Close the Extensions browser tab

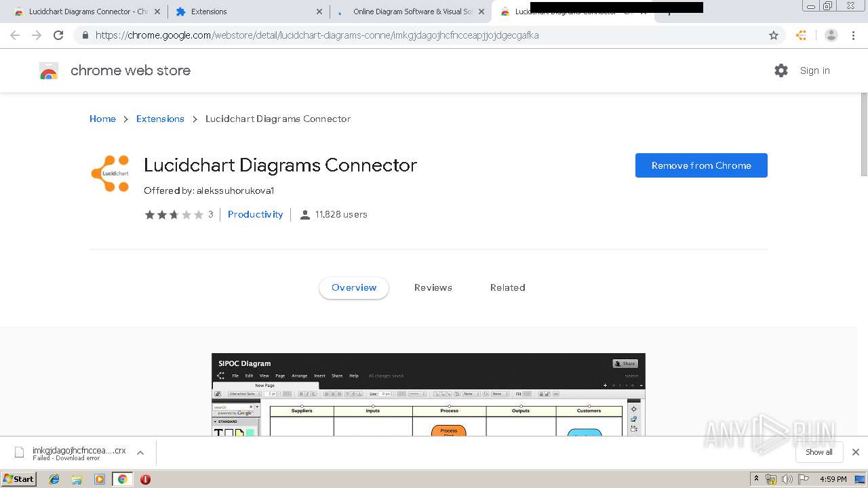coord(319,12)
